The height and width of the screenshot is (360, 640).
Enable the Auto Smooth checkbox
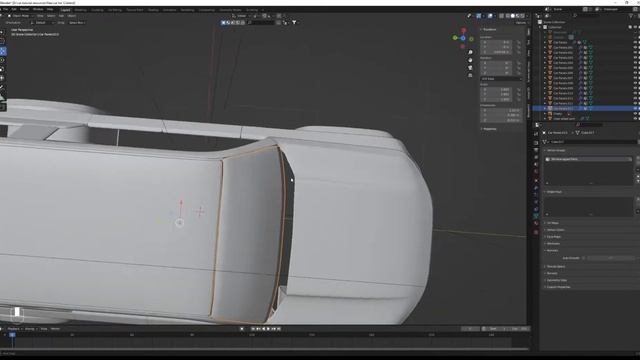[x=583, y=258]
